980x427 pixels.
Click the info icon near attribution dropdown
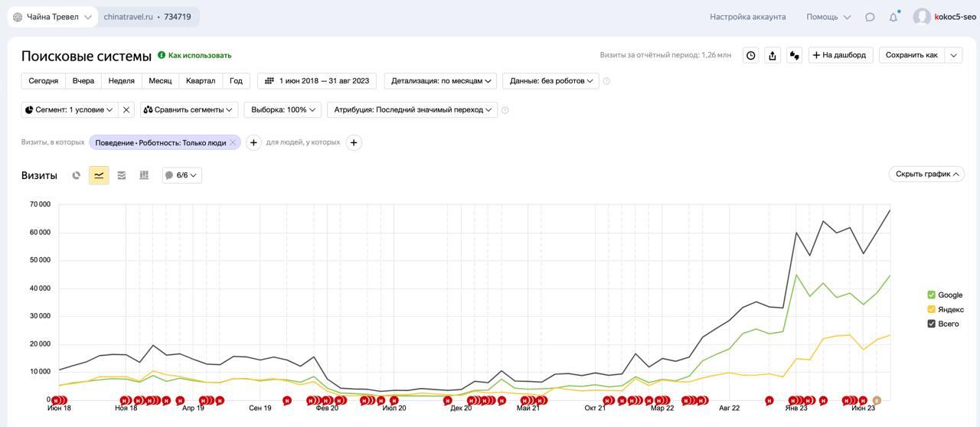(x=505, y=110)
